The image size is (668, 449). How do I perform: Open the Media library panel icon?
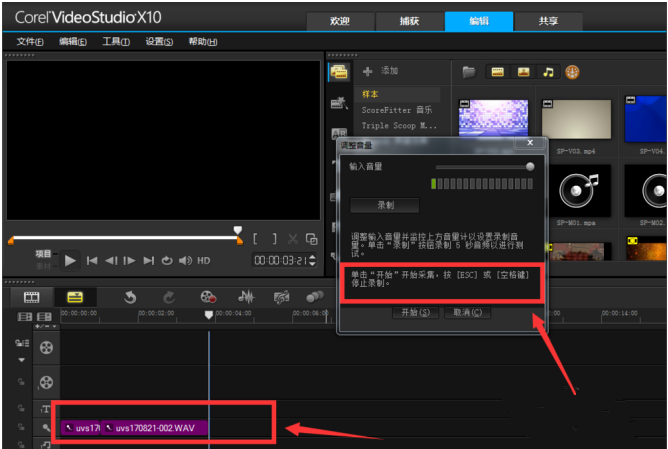[x=339, y=72]
